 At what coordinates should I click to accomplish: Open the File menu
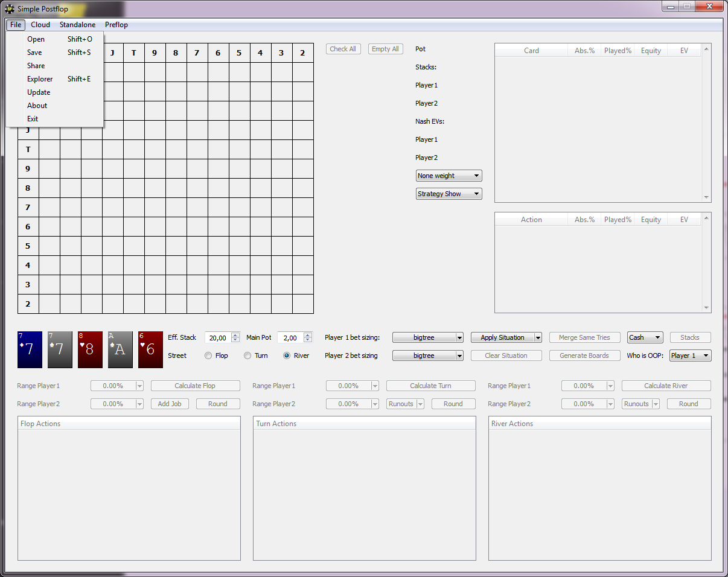pyautogui.click(x=16, y=25)
